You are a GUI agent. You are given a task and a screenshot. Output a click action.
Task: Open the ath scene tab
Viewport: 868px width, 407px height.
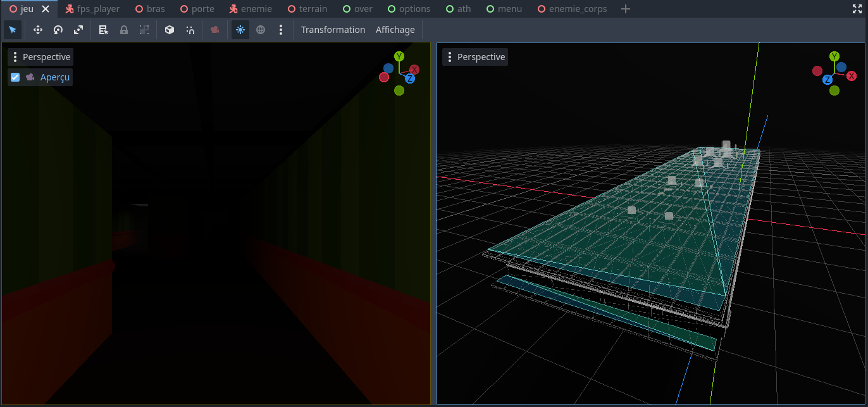(x=458, y=9)
